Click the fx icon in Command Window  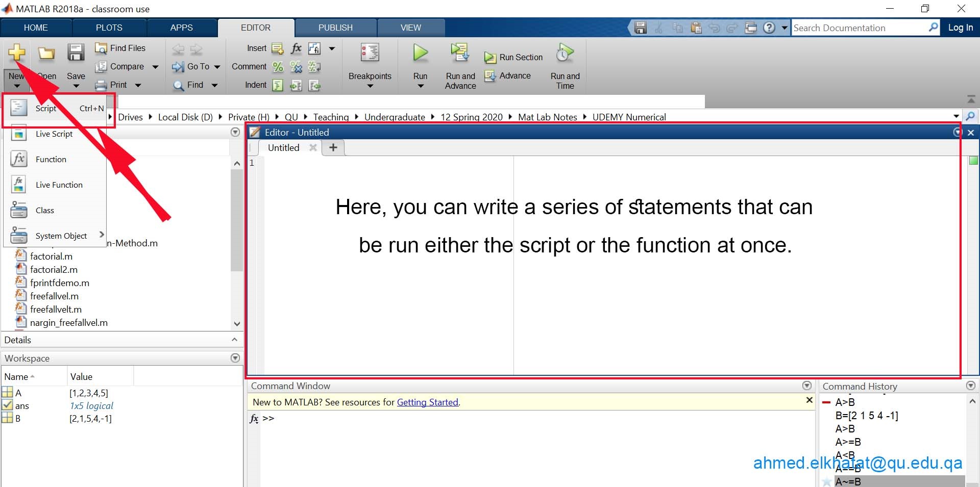254,419
